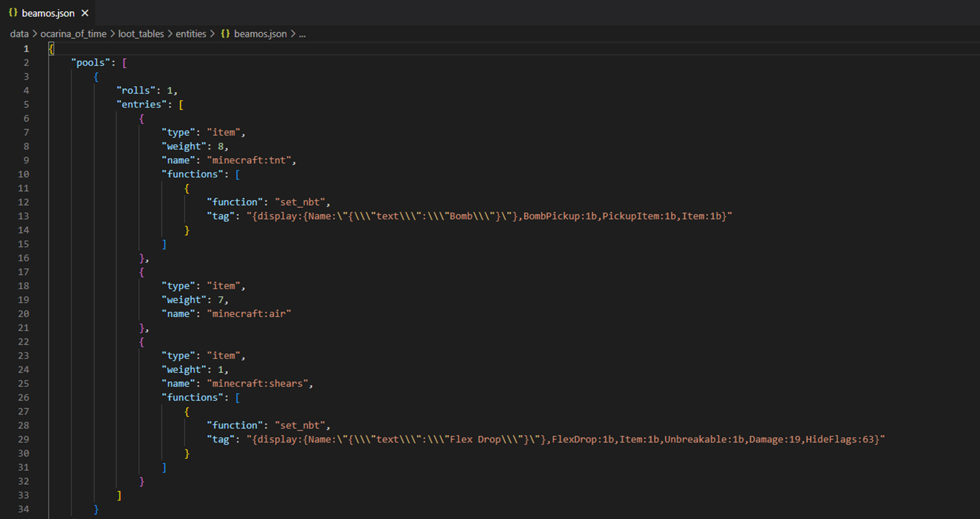This screenshot has width=980, height=519.
Task: Click the HideFlags:63 text in tag string
Action: 839,439
